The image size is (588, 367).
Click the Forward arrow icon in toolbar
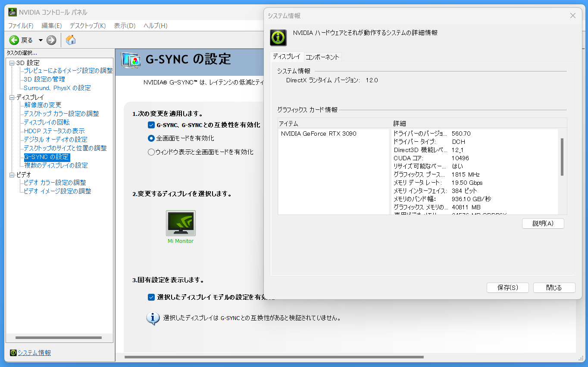pyautogui.click(x=51, y=40)
